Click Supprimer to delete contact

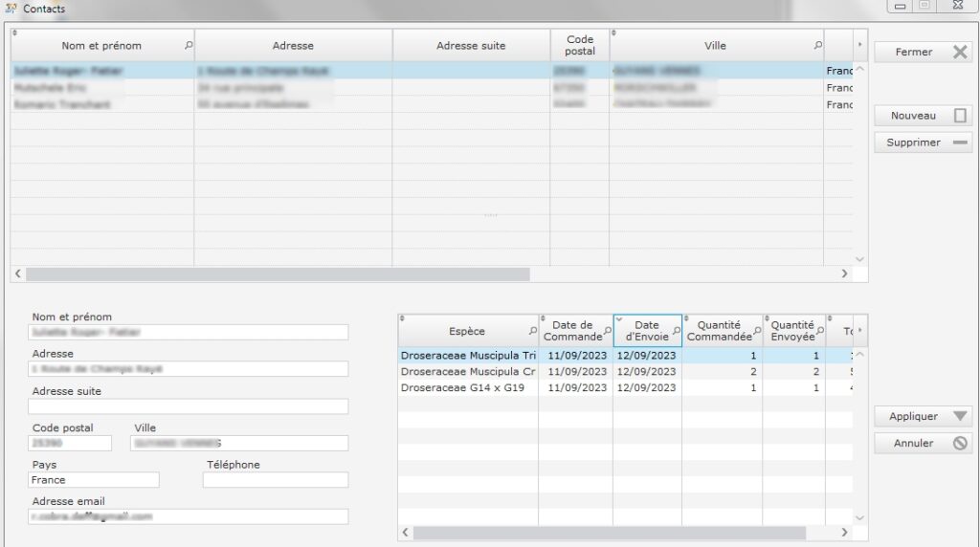point(924,142)
